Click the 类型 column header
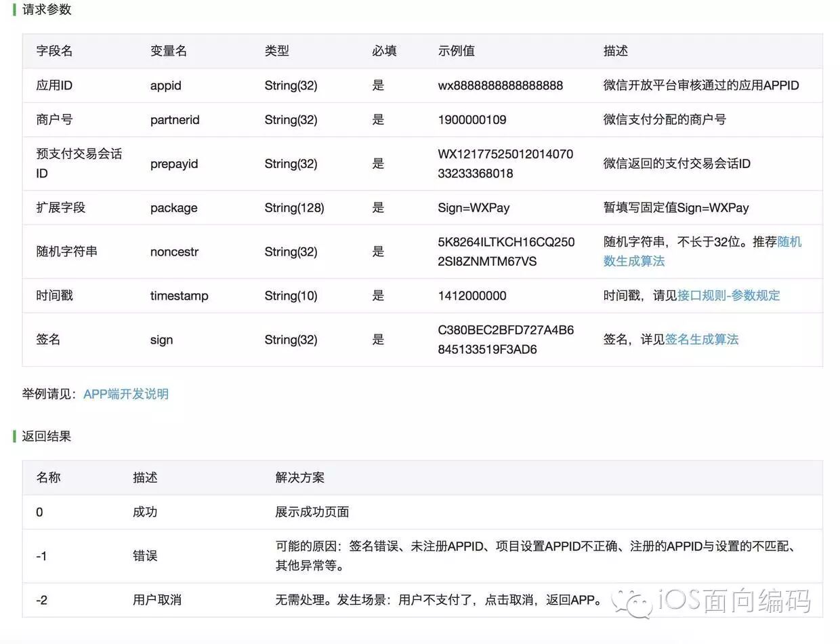 tap(276, 51)
